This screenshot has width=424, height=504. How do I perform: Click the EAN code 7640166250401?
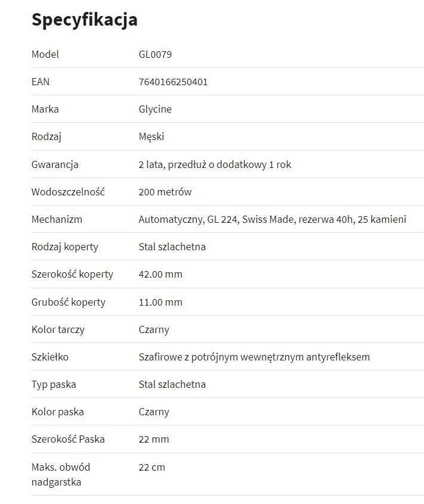173,82
